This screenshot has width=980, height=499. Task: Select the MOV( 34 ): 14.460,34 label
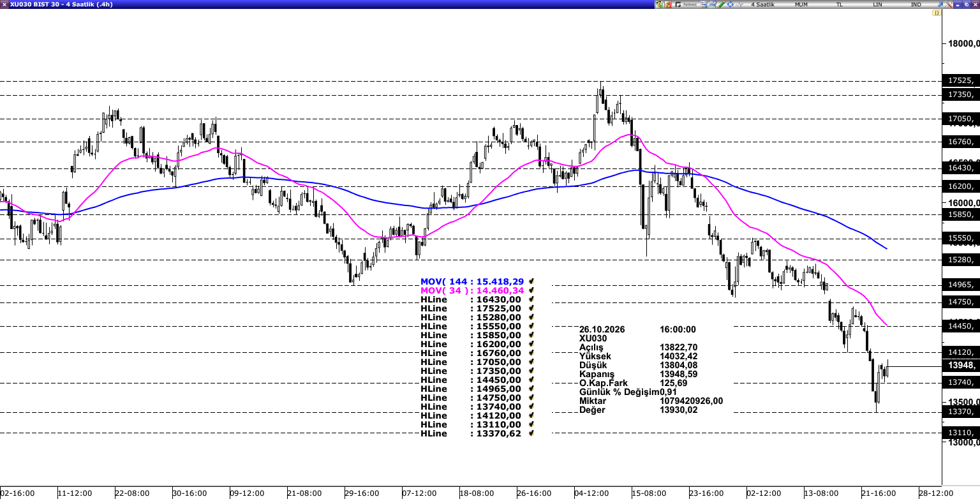[x=472, y=290]
